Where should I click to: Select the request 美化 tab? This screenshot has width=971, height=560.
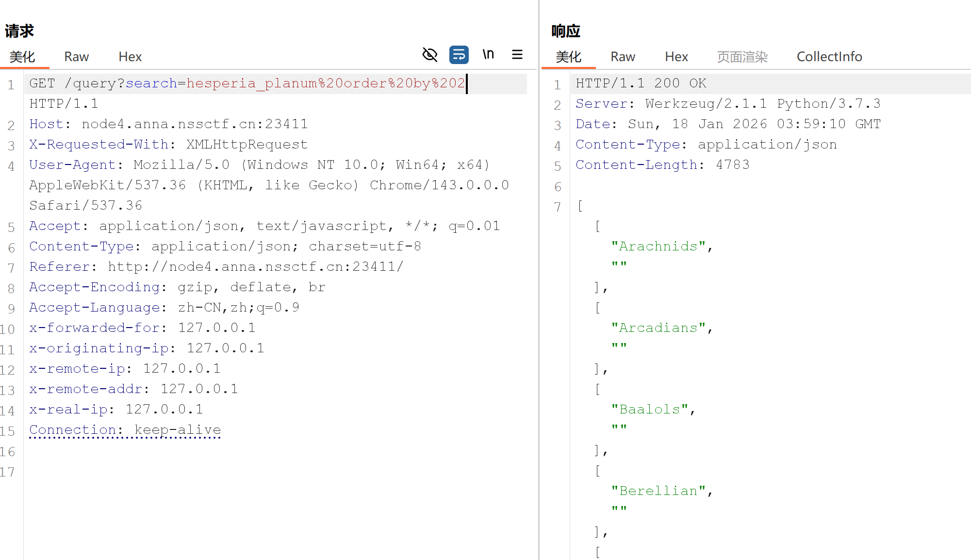(22, 57)
